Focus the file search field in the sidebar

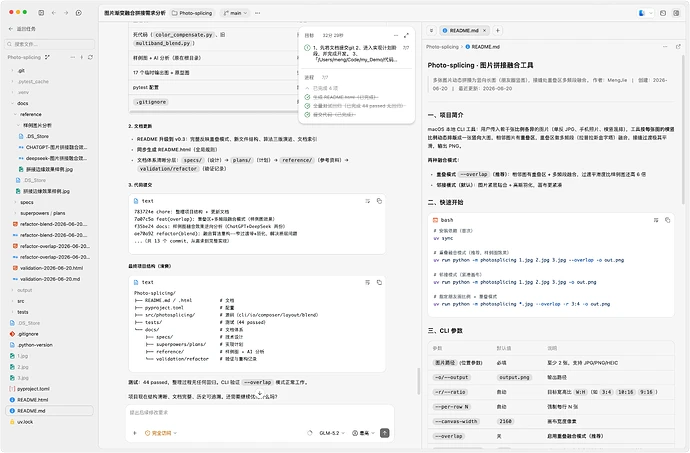pyautogui.click(x=50, y=44)
